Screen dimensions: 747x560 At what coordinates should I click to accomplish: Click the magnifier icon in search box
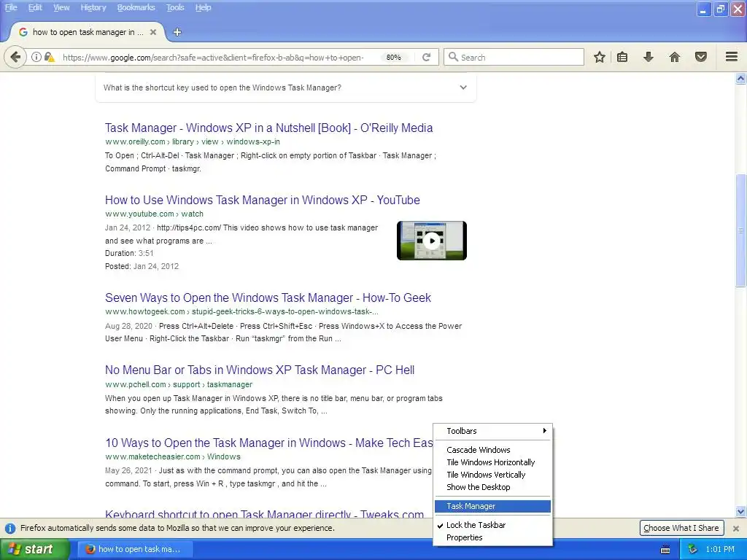(454, 57)
